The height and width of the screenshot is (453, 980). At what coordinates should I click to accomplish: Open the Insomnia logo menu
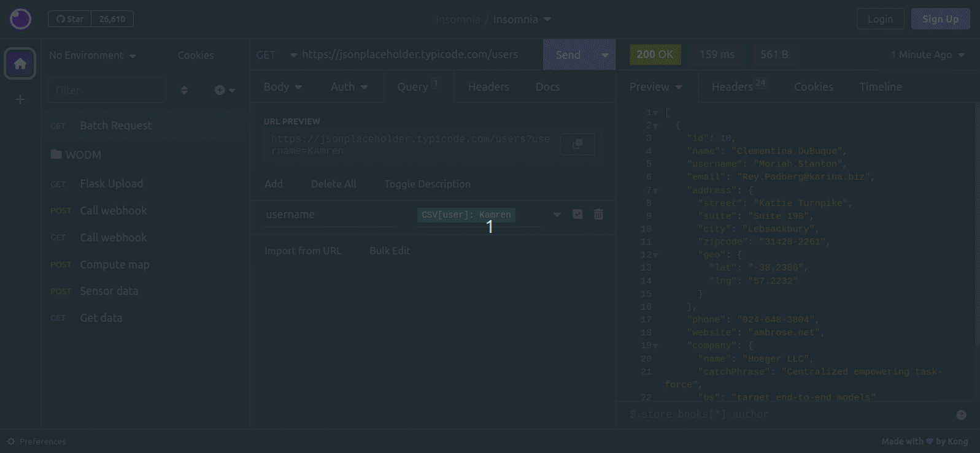tap(20, 19)
